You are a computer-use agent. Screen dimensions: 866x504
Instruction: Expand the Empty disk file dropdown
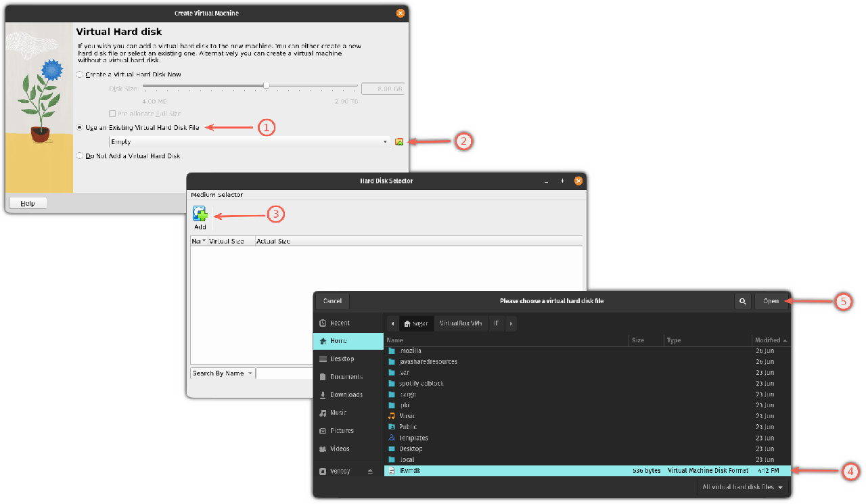tap(385, 142)
